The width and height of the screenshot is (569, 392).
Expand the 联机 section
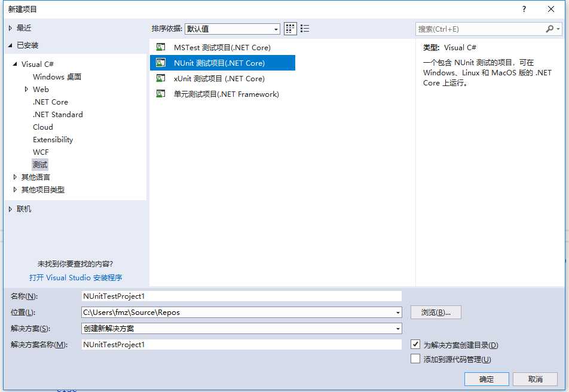[x=11, y=209]
